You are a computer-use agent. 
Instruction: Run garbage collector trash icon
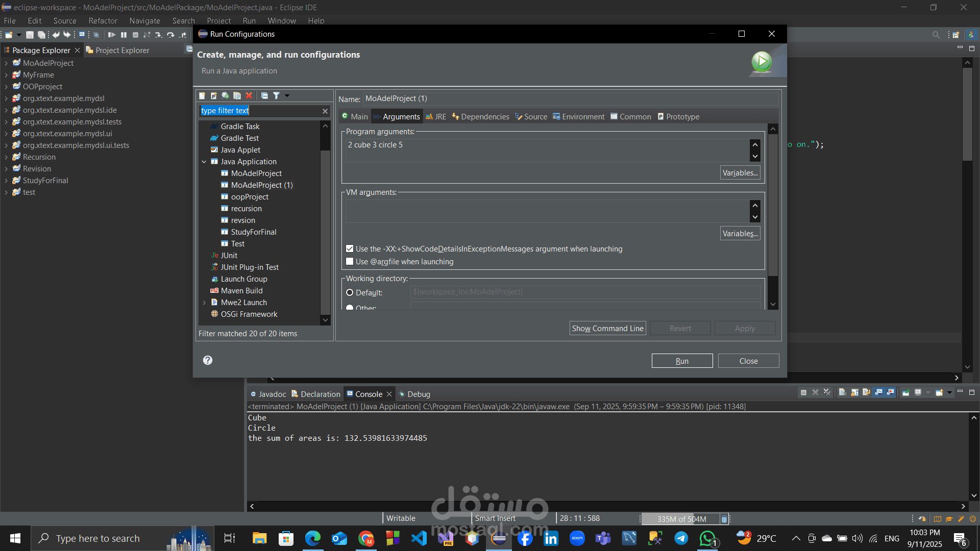(724, 519)
